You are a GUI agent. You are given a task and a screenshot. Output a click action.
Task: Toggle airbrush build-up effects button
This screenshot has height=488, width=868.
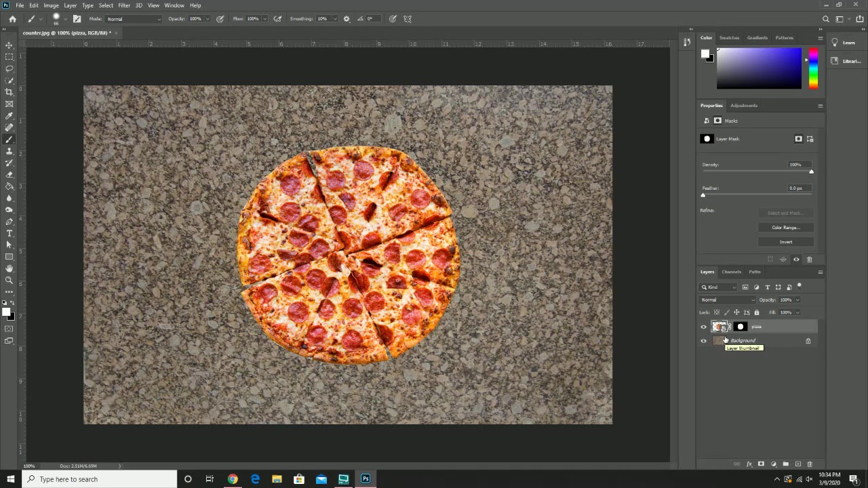point(277,19)
